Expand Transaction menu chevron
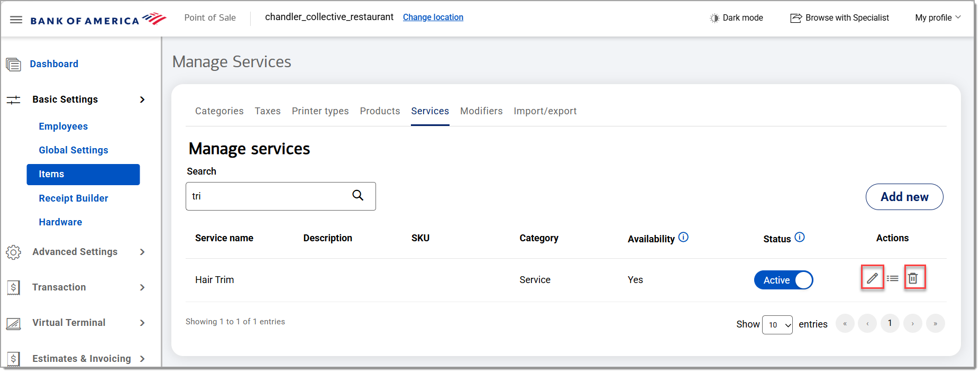Screen dimensions: 980x373 pos(142,287)
